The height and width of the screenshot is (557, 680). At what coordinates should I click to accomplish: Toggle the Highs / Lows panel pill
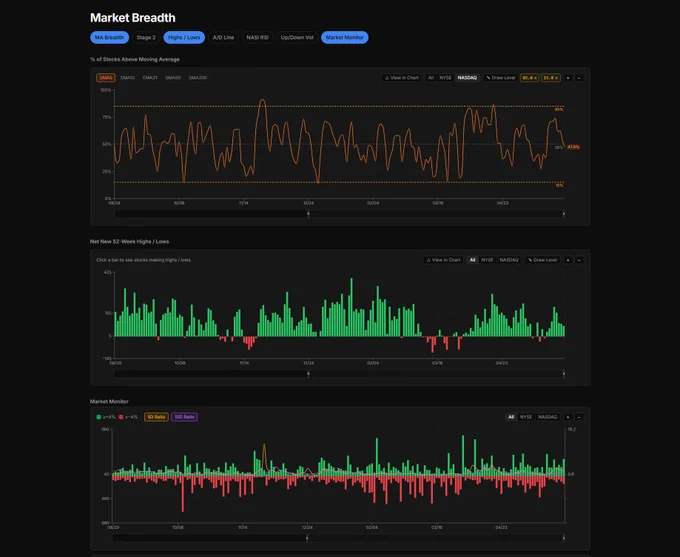click(x=184, y=37)
